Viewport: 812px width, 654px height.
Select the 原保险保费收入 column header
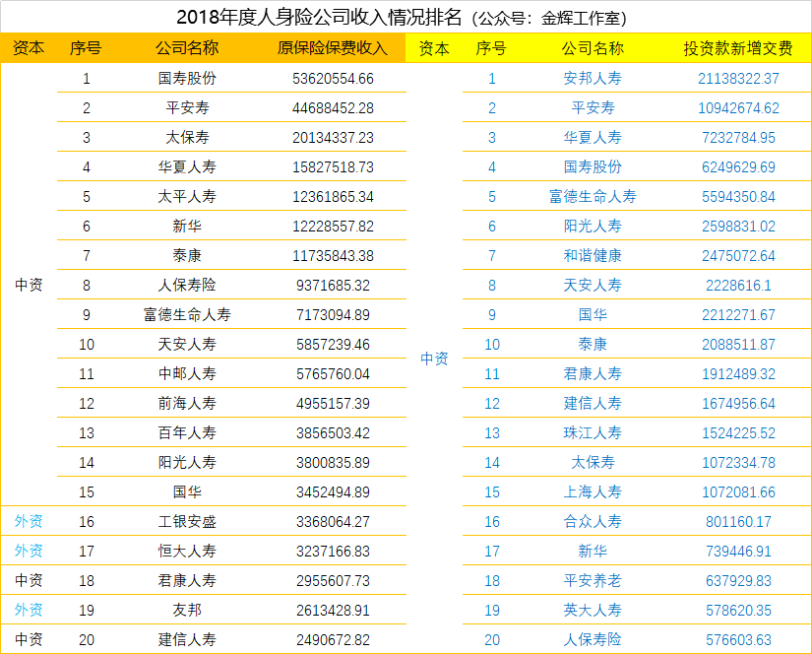(333, 48)
